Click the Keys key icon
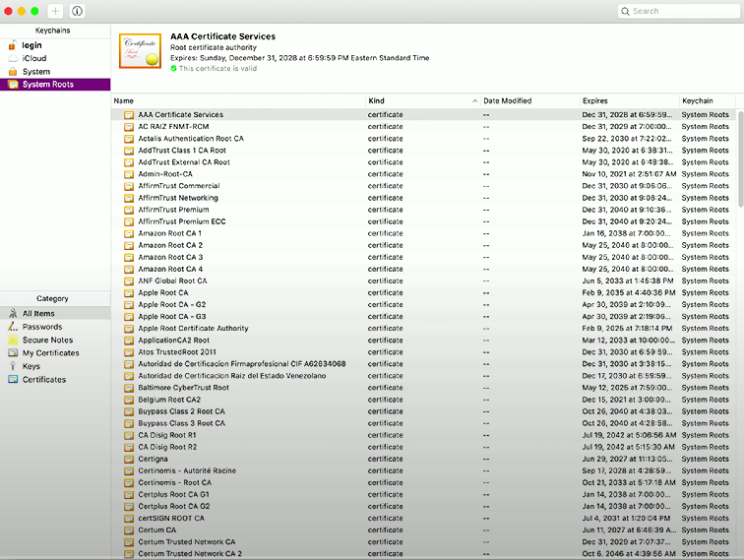744x560 pixels. coord(13,366)
